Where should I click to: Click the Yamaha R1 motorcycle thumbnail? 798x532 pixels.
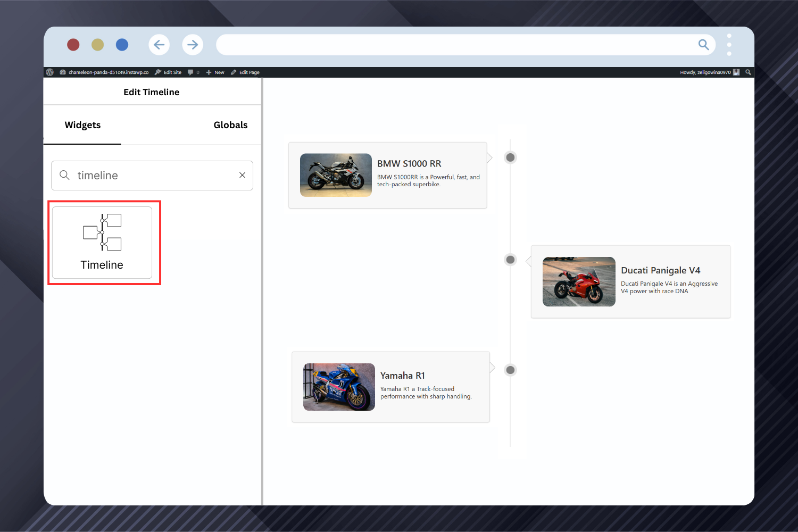(x=339, y=387)
